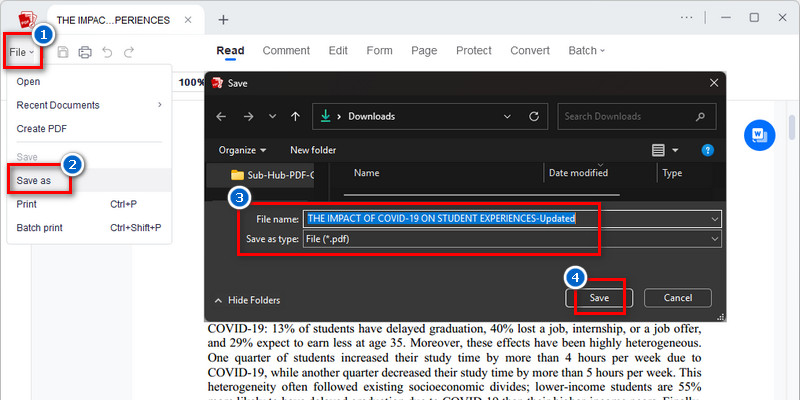Change view layout icon in dialog
Screen dimensions: 800x400
pos(659,150)
